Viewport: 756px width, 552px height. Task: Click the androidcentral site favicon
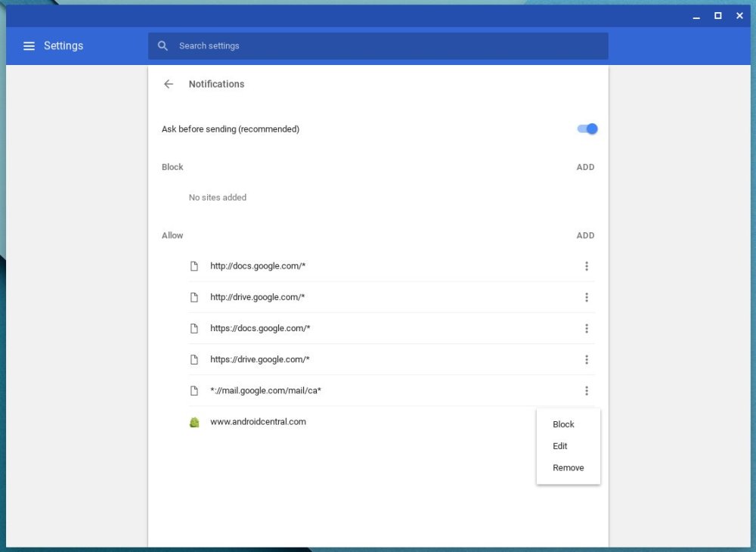[194, 422]
